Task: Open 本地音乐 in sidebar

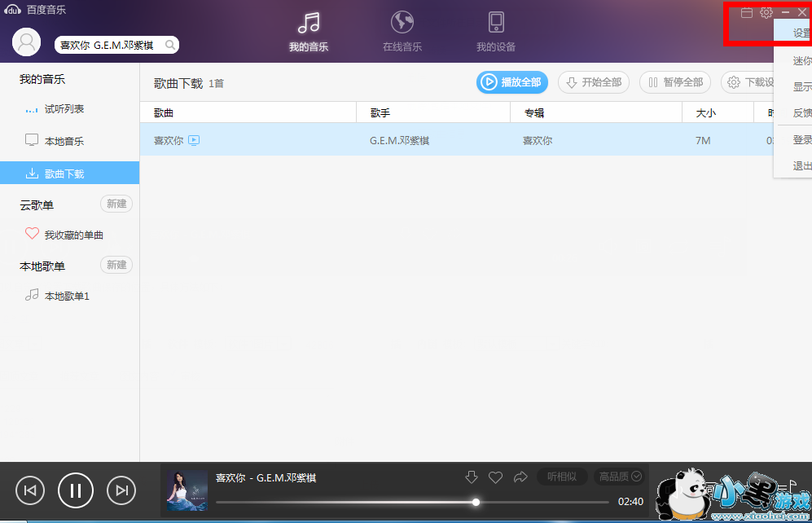Action: [x=69, y=141]
